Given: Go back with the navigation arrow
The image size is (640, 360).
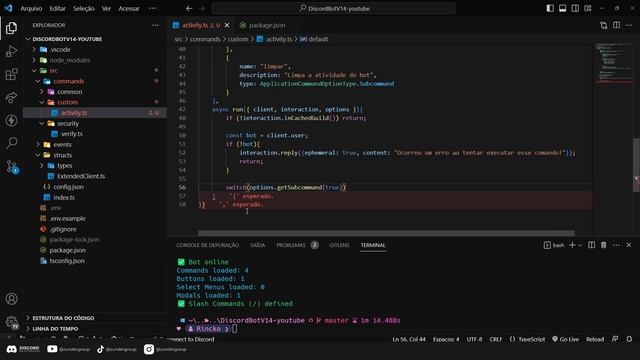Looking at the screenshot, I should coord(189,8).
